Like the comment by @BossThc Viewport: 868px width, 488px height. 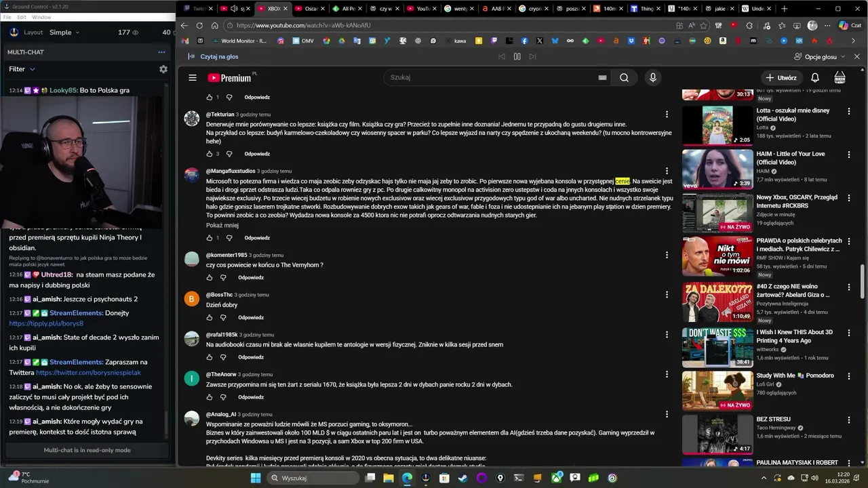210,317
